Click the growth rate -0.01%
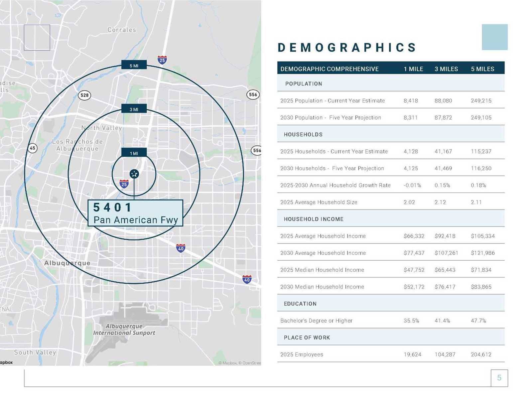532x411 pixels. coord(412,185)
